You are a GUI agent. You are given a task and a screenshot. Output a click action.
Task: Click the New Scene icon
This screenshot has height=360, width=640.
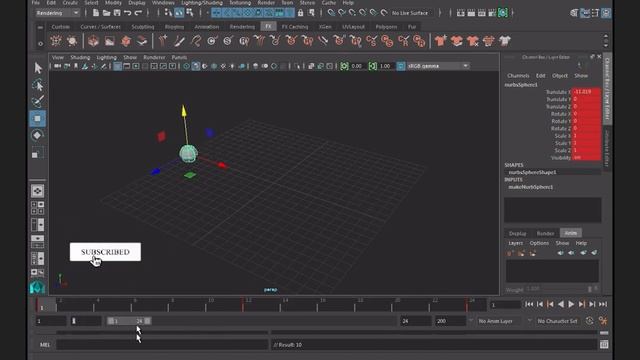click(x=96, y=13)
